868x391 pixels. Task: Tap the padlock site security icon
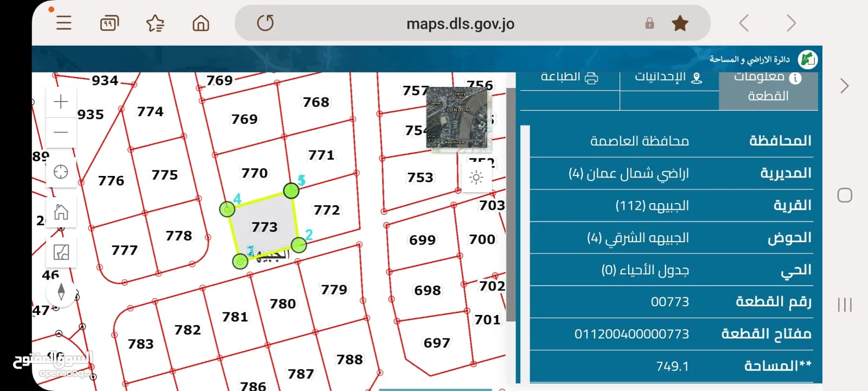click(649, 23)
